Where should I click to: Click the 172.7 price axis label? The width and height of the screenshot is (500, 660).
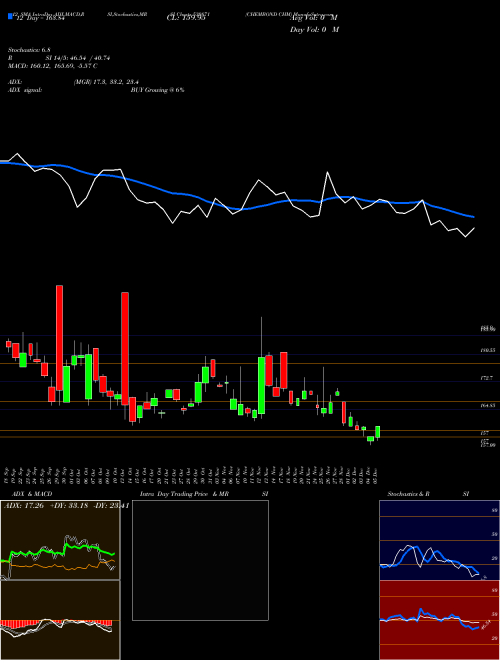(486, 378)
